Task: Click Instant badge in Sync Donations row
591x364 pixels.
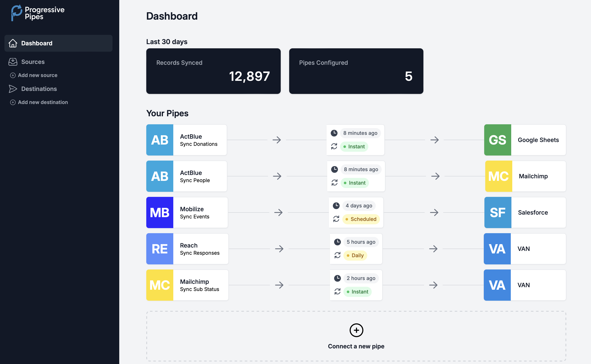Action: (354, 147)
